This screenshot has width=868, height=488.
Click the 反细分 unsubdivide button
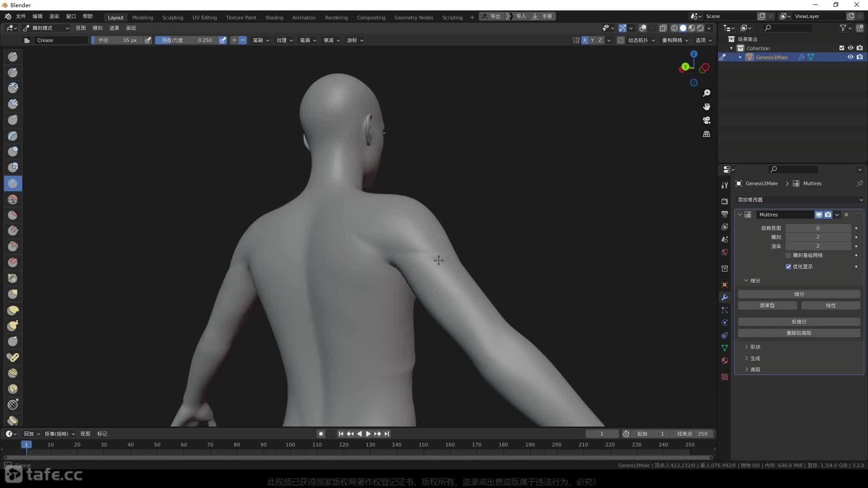[x=799, y=322]
